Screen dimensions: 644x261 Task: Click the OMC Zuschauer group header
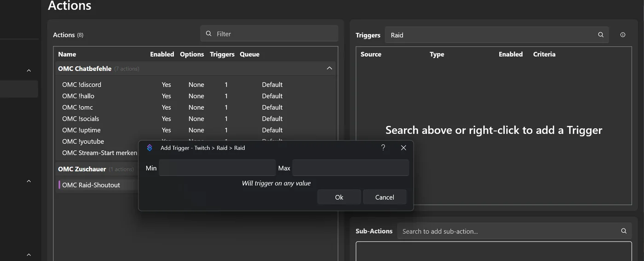pyautogui.click(x=97, y=169)
